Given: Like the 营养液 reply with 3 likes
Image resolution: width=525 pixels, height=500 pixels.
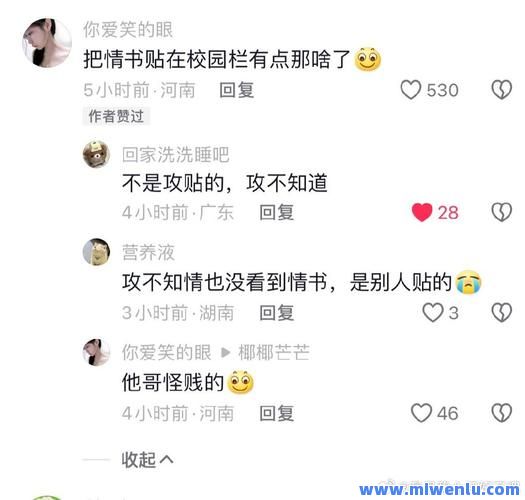Looking at the screenshot, I should 433,312.
